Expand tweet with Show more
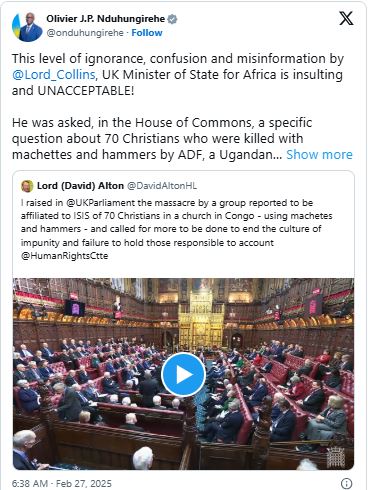This screenshot has height=490, width=368. pos(319,155)
